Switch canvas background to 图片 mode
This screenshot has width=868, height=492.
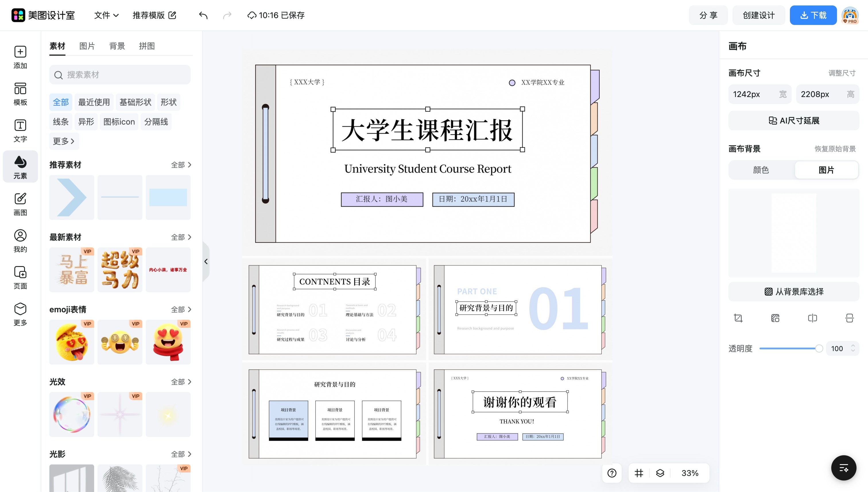pos(826,170)
